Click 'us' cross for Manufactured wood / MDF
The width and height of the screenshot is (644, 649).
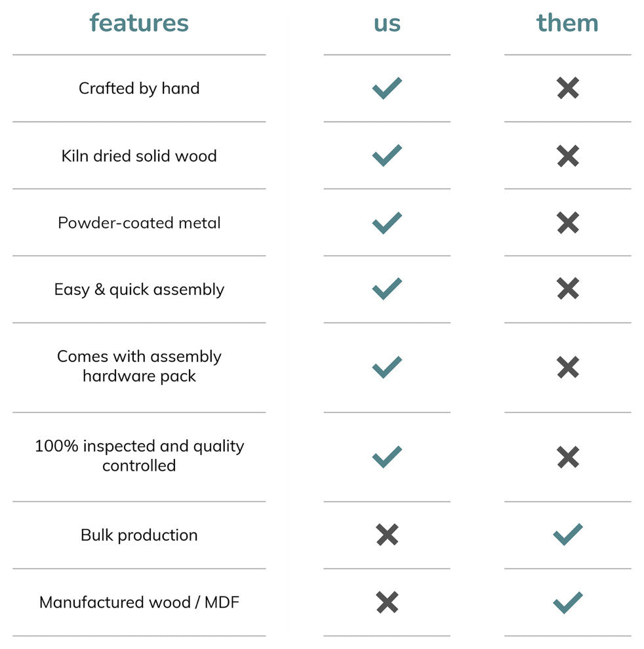click(x=387, y=602)
